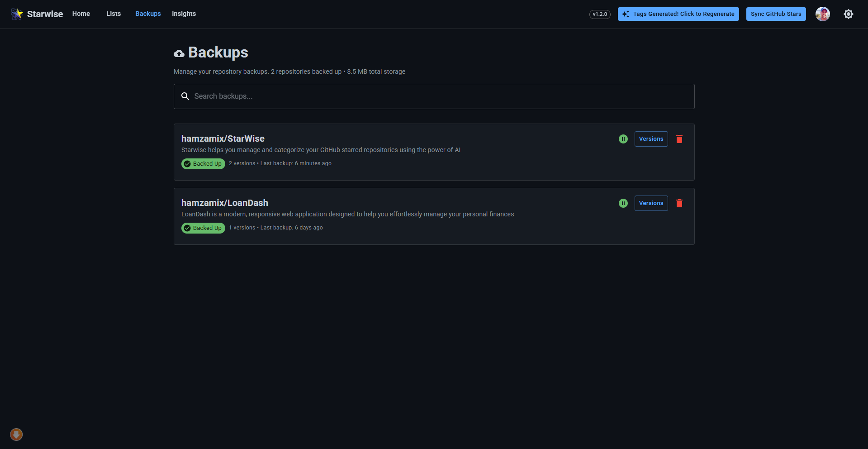Click Sync GitHub Stars button
This screenshot has width=868, height=449.
pyautogui.click(x=776, y=14)
